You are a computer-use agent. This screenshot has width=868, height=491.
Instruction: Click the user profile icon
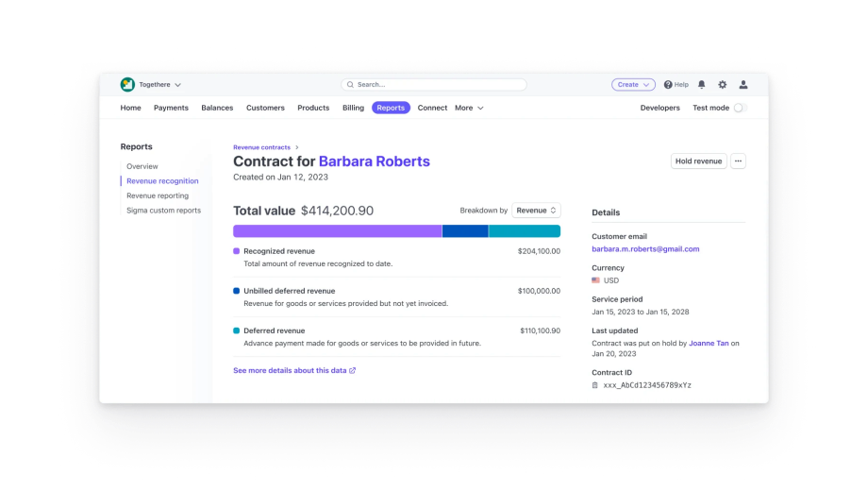coord(743,85)
